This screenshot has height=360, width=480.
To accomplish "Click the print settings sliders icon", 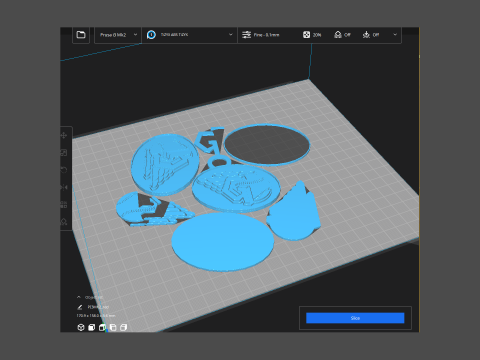I will [x=246, y=35].
